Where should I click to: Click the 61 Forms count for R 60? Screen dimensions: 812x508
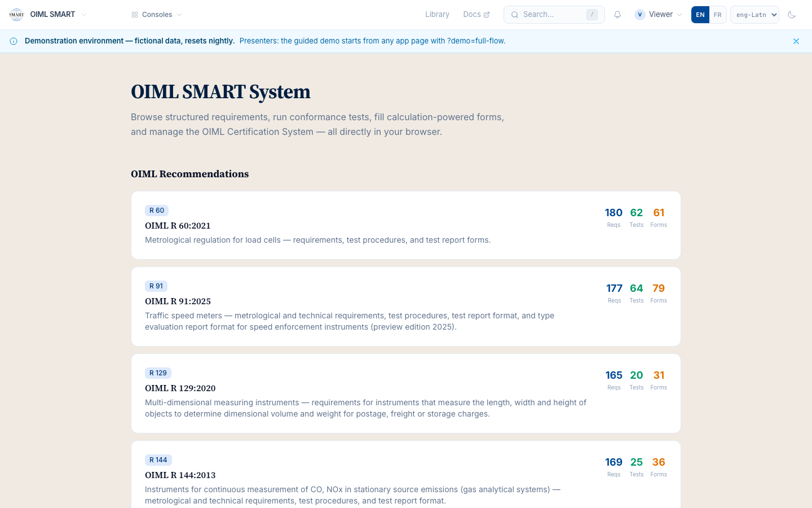click(x=659, y=217)
